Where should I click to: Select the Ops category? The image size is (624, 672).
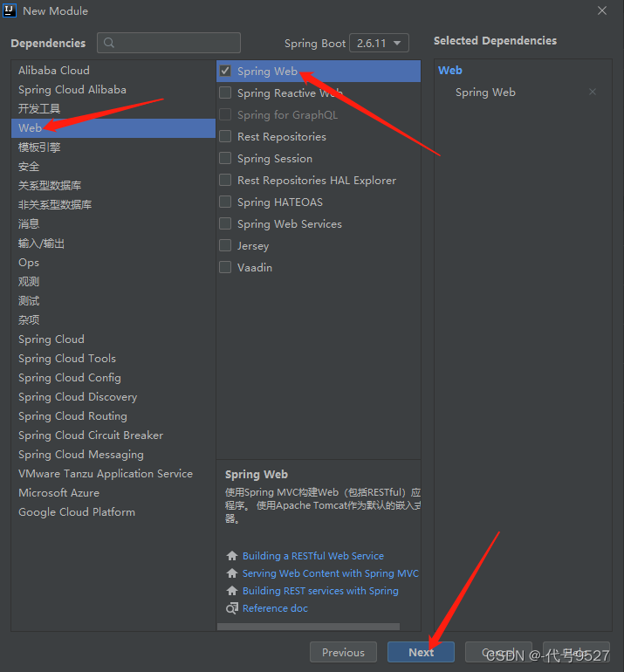113,263
